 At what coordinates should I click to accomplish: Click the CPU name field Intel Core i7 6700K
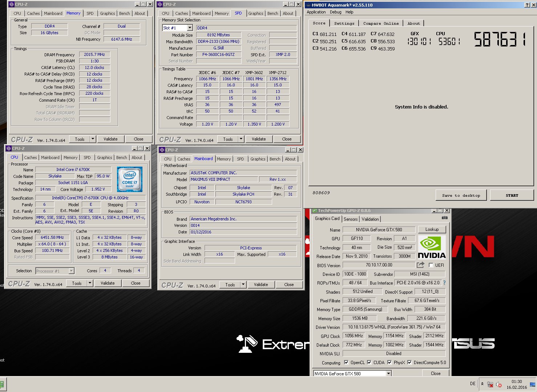click(73, 170)
